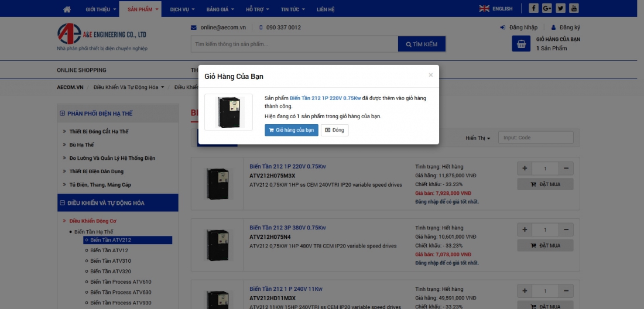Open Biến Tần 212 3P 380V 0.75Kw listing title
The width and height of the screenshot is (644, 309).
tap(288, 228)
